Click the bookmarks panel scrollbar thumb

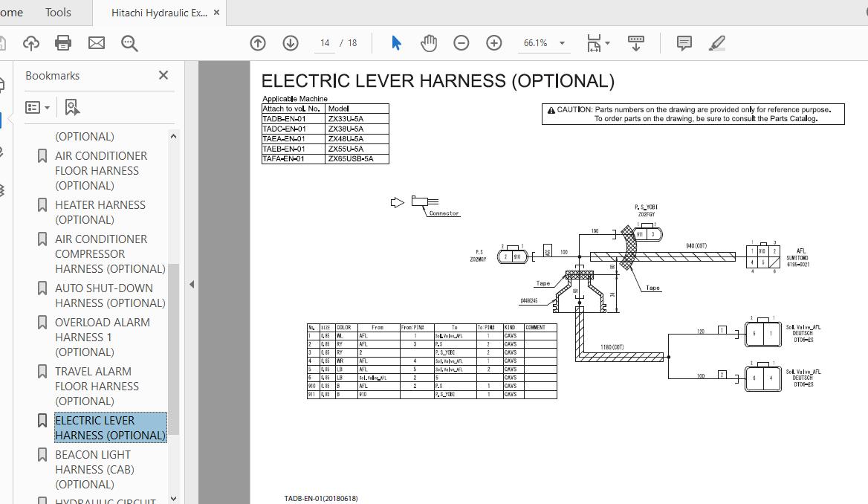click(x=173, y=349)
